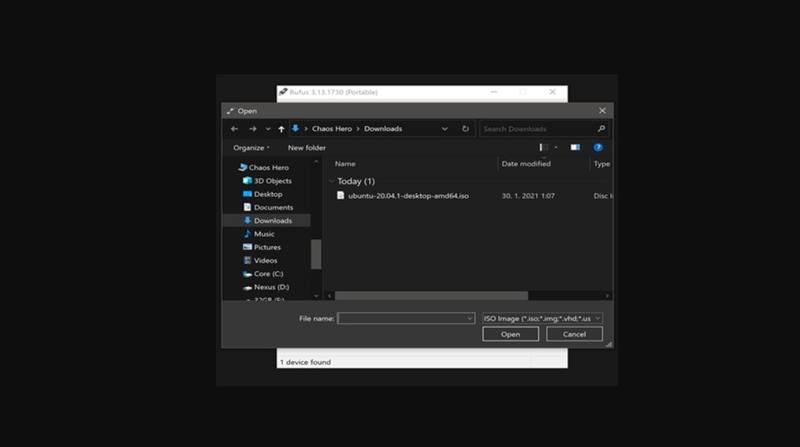800x447 pixels.
Task: Click the Rufus window title bar icon
Action: point(283,92)
